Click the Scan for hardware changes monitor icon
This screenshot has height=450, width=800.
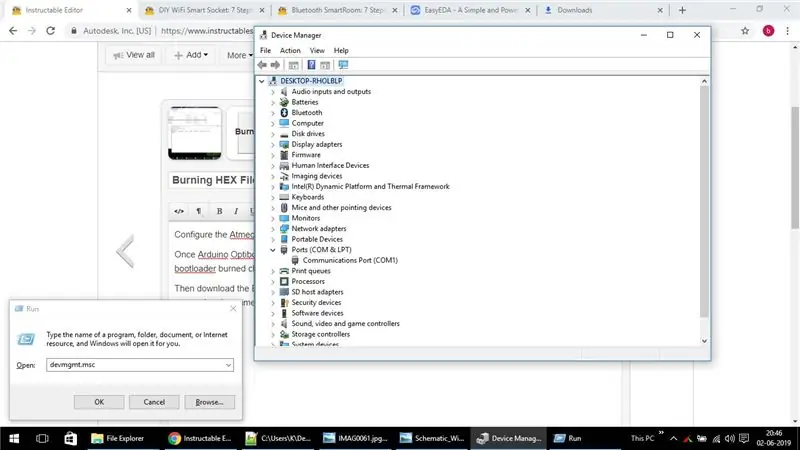[x=343, y=65]
